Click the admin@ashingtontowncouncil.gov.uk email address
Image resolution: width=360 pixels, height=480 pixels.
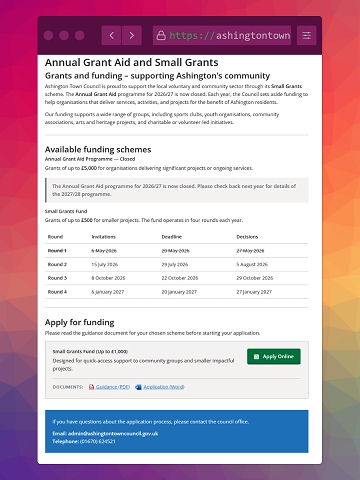click(x=113, y=433)
